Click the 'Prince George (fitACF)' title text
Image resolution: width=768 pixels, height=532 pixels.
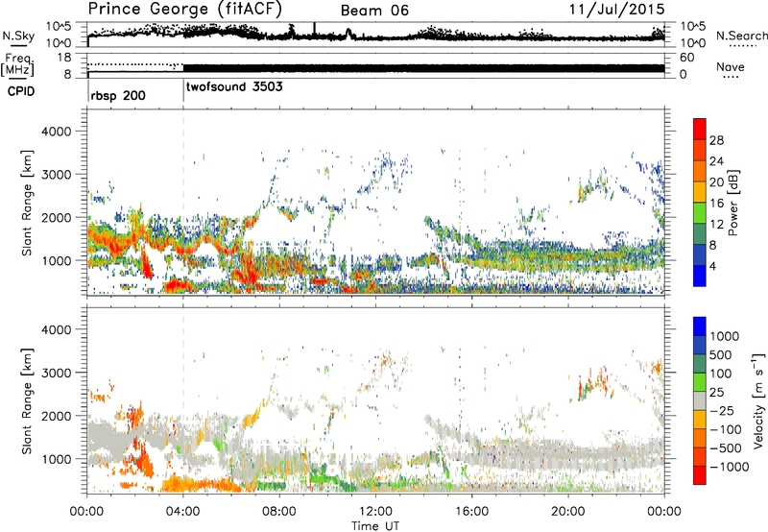pos(184,10)
